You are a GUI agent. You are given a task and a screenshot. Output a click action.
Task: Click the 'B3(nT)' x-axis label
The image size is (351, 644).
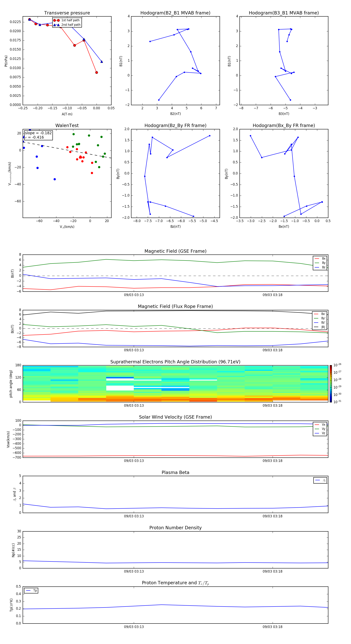click(284, 114)
